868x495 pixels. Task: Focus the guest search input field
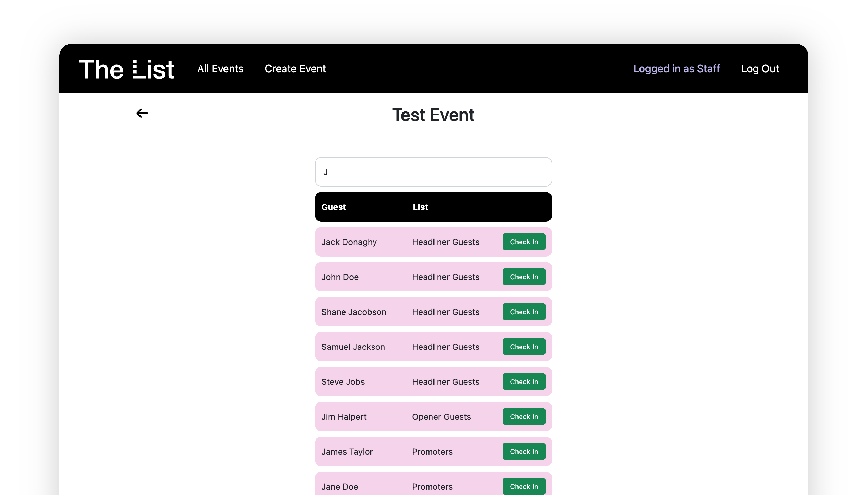pos(433,172)
